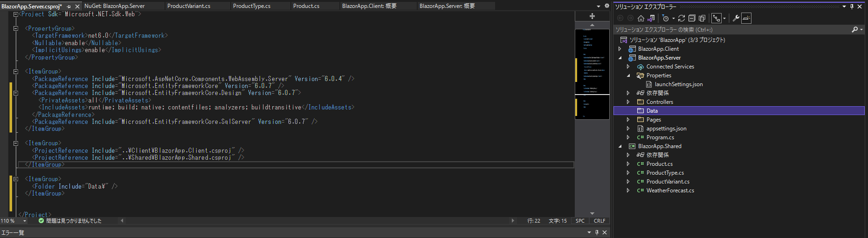Click the editor tab settings gear icon

(x=606, y=6)
